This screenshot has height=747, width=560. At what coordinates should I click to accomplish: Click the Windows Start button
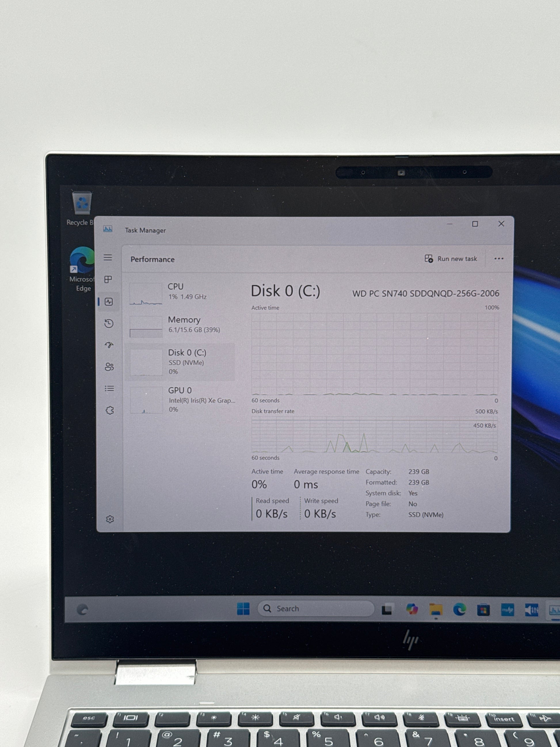[x=243, y=609]
